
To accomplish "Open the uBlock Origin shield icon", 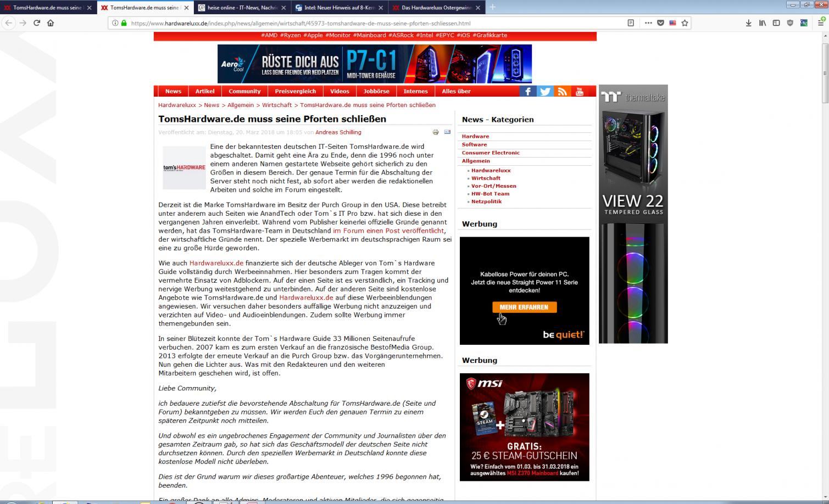I will [790, 23].
